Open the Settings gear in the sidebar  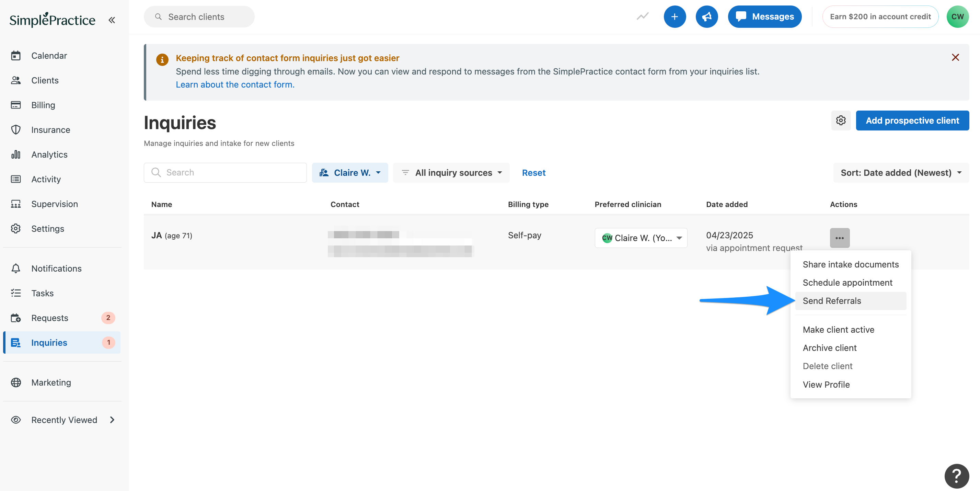click(x=15, y=229)
